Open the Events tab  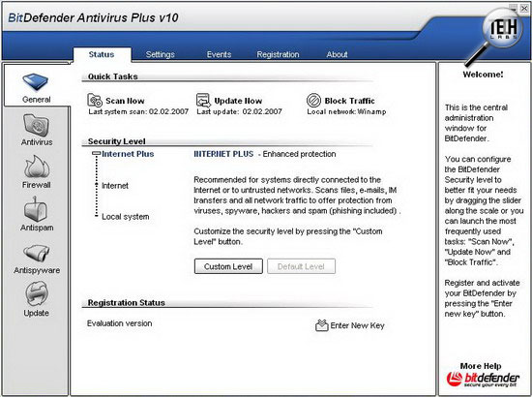point(219,54)
